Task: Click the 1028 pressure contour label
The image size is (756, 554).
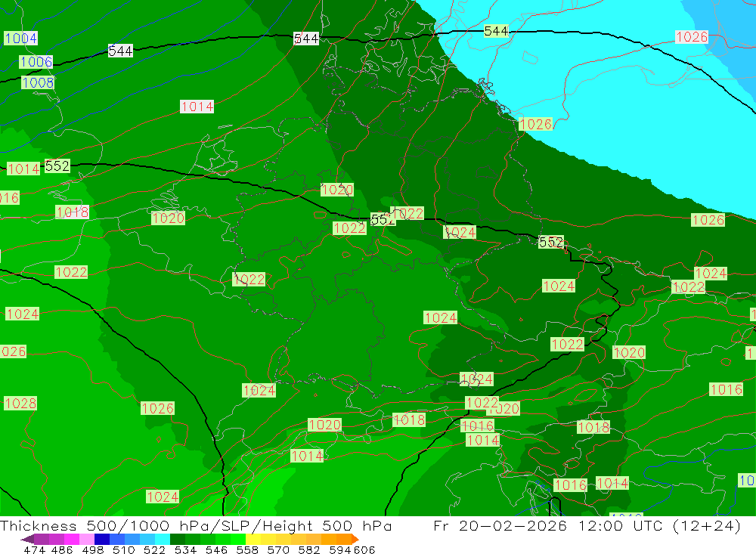Action: 20,404
